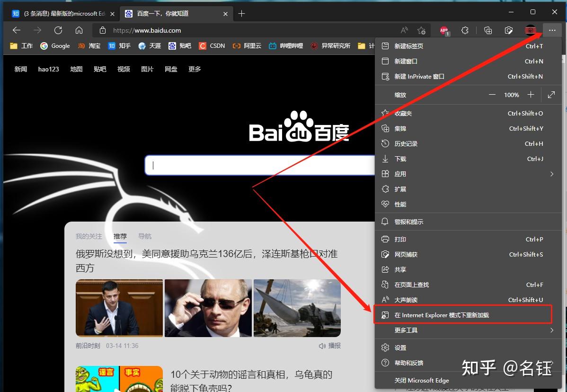Open the 工作 bookmarks folder

pyautogui.click(x=21, y=45)
